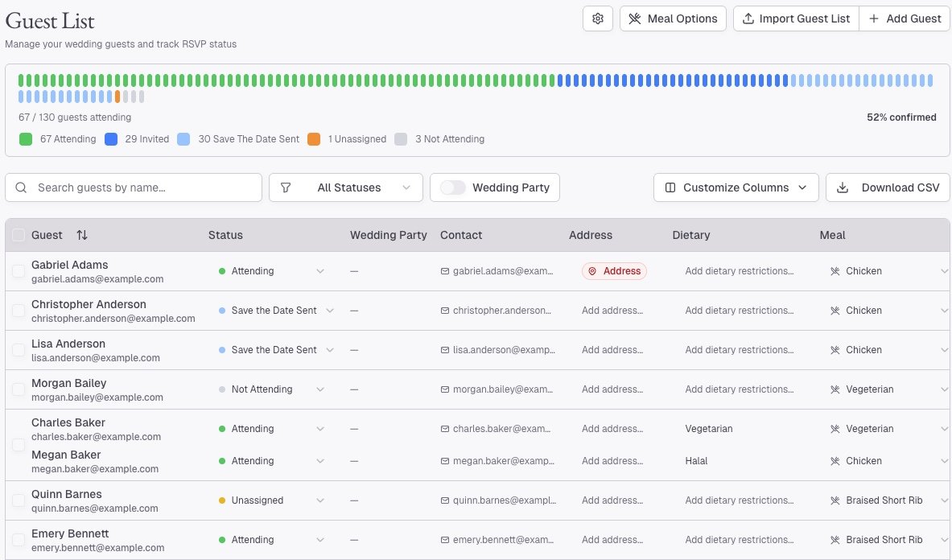Viewport: 952px width, 560px height.
Task: Check the box for Emery Bennett
Action: point(19,540)
